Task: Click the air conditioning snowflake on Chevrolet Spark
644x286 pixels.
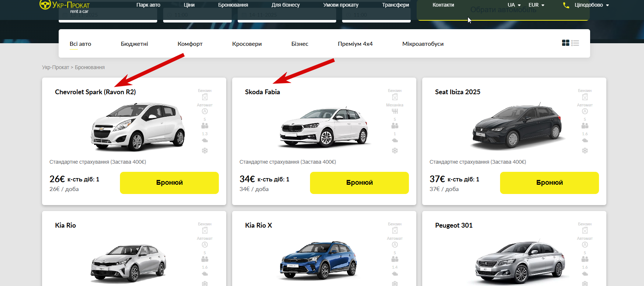Action: (205, 150)
